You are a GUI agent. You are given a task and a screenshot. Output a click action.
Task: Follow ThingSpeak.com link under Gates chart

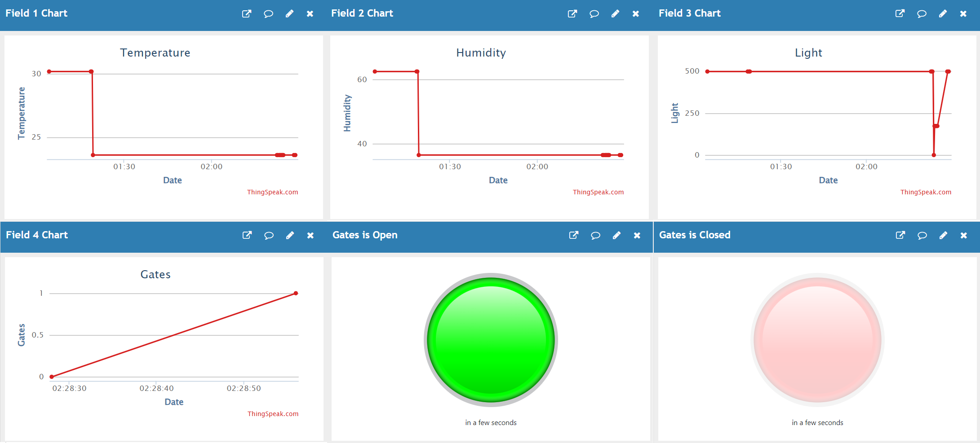point(273,414)
